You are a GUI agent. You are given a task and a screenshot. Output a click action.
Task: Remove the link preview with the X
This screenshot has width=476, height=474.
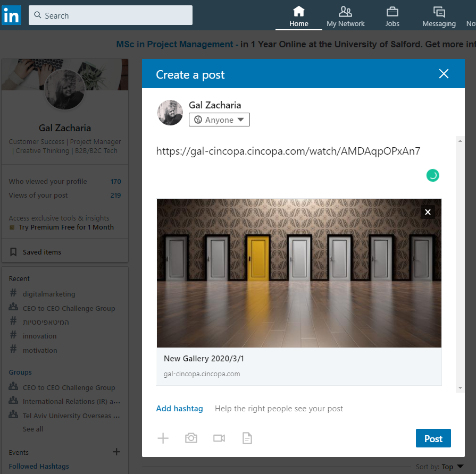[x=428, y=211]
